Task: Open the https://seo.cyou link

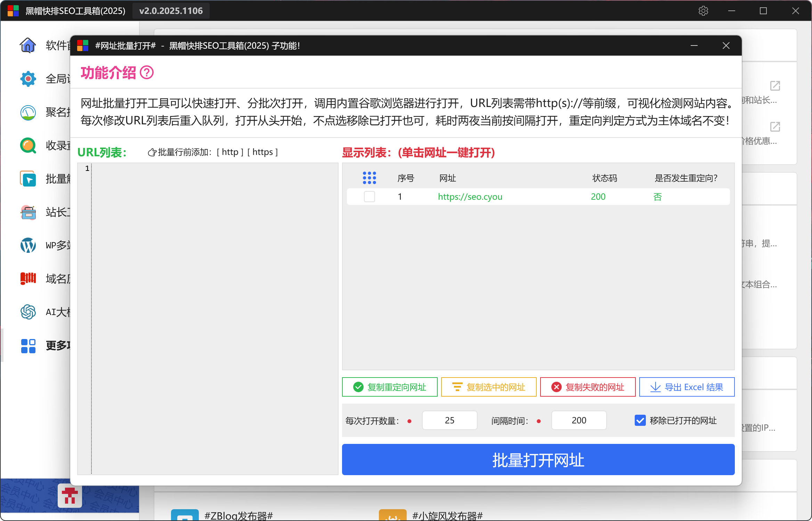Action: [x=470, y=197]
